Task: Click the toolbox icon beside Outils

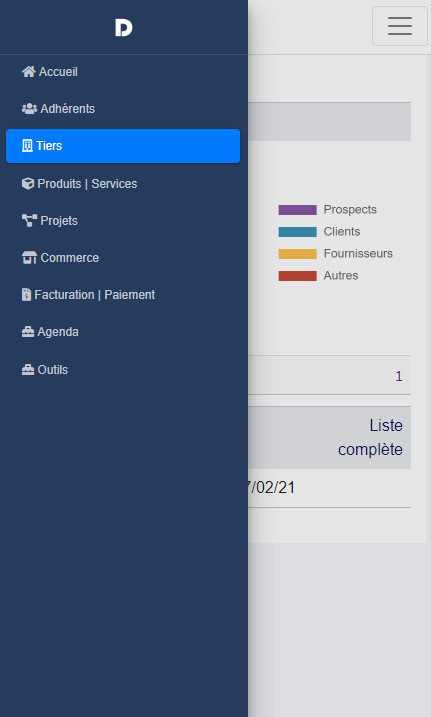Action: [28, 369]
